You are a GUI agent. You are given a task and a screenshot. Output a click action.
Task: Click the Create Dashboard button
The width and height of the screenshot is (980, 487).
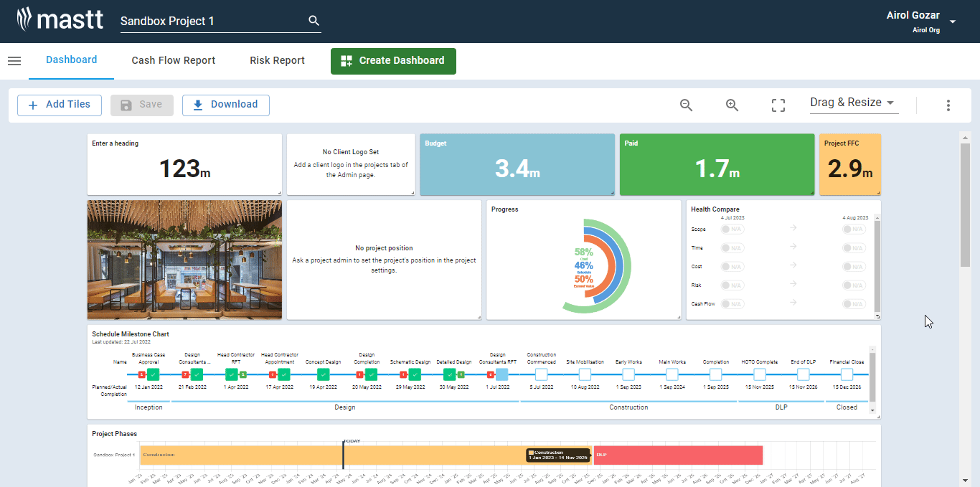point(393,61)
